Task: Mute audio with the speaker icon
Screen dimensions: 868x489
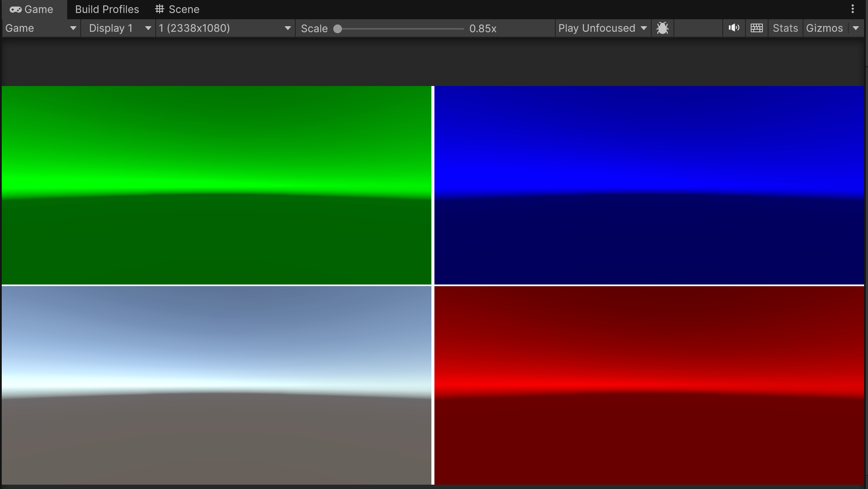Action: (x=734, y=28)
